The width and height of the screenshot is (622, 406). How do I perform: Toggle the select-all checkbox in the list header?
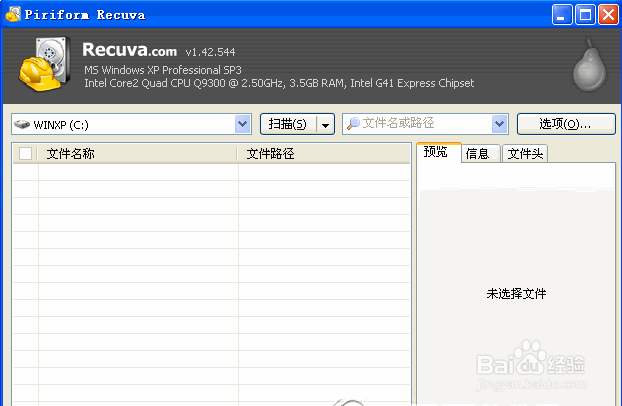click(25, 153)
